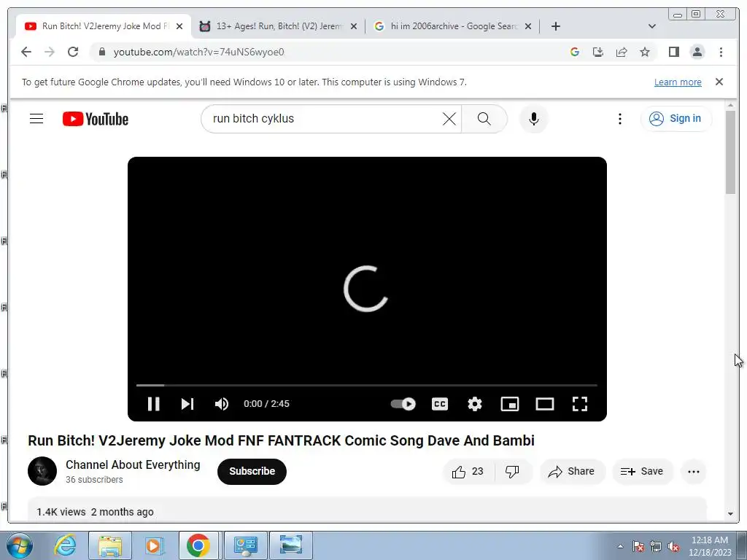Open the taskbar clock showing 12:18 AM

(709, 546)
